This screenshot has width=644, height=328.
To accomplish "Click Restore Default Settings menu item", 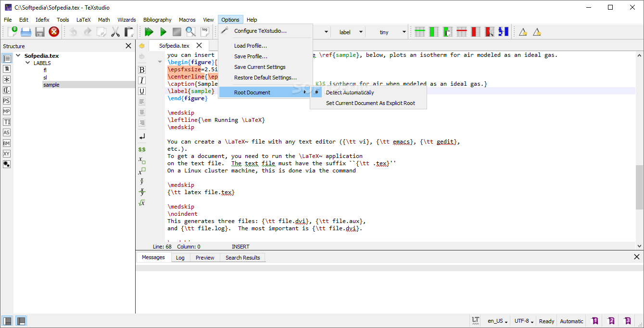I will point(265,78).
